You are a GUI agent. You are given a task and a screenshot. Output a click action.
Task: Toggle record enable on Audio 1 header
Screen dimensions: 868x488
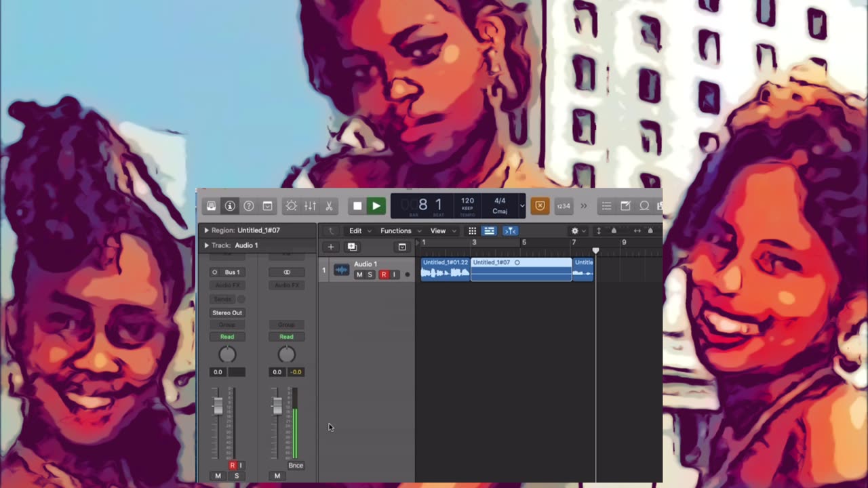point(384,274)
